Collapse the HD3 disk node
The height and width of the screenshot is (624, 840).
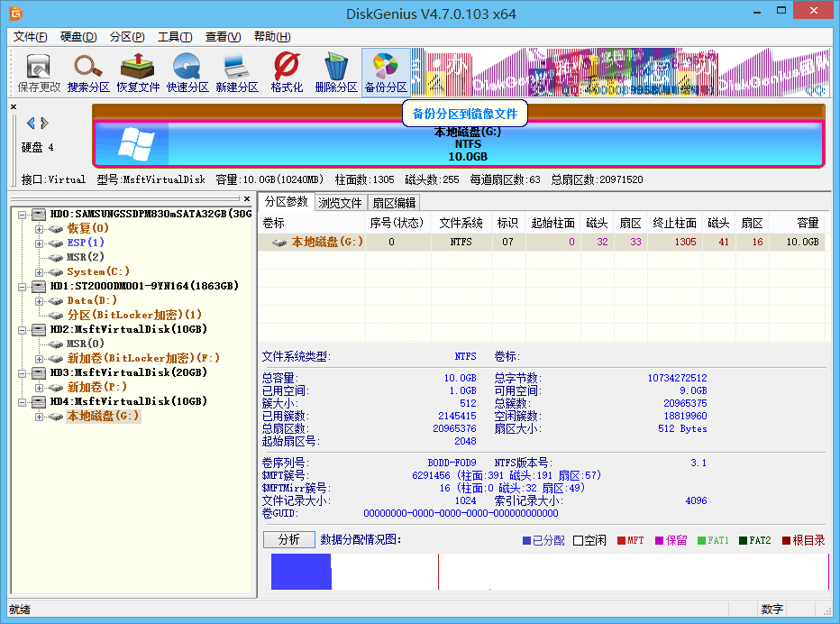22,373
